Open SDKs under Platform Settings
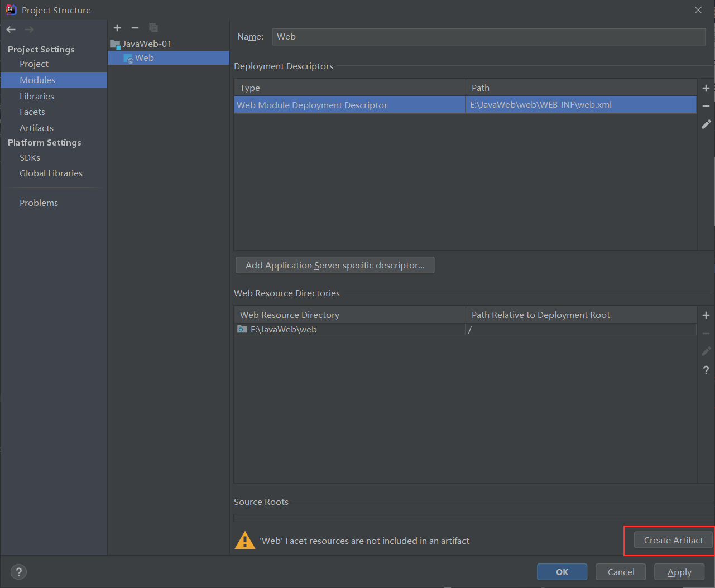This screenshot has width=715, height=588. click(30, 157)
